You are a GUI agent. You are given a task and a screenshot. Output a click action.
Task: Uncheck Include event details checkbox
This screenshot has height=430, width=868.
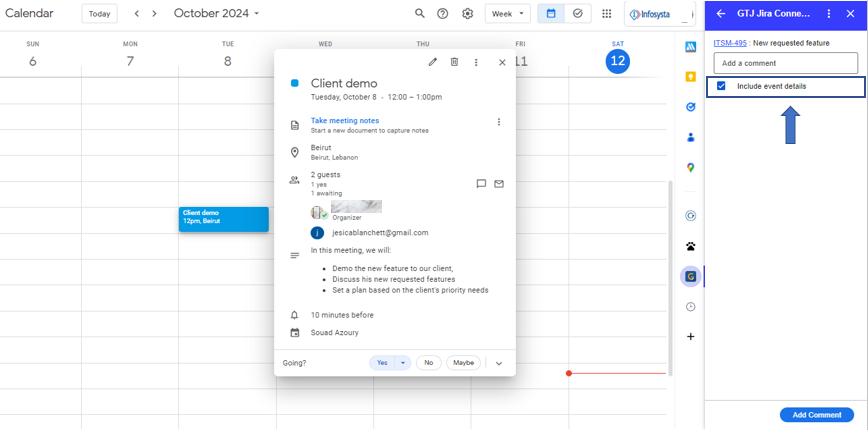click(x=722, y=87)
